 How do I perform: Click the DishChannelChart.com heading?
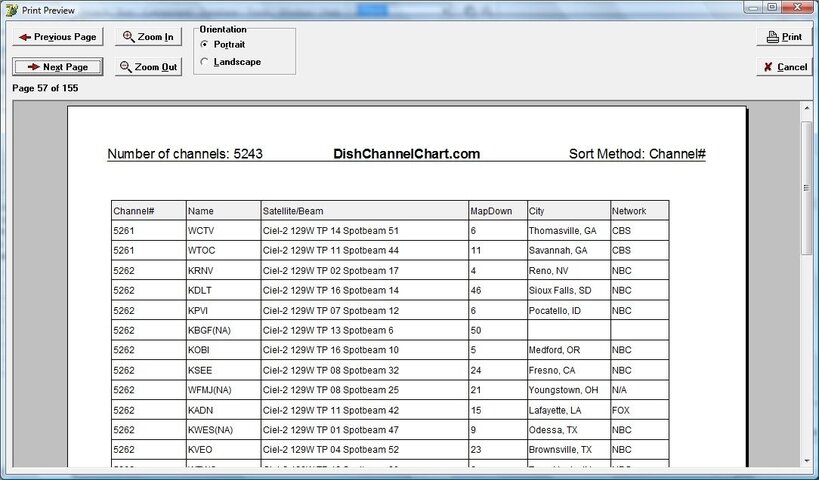click(x=406, y=154)
